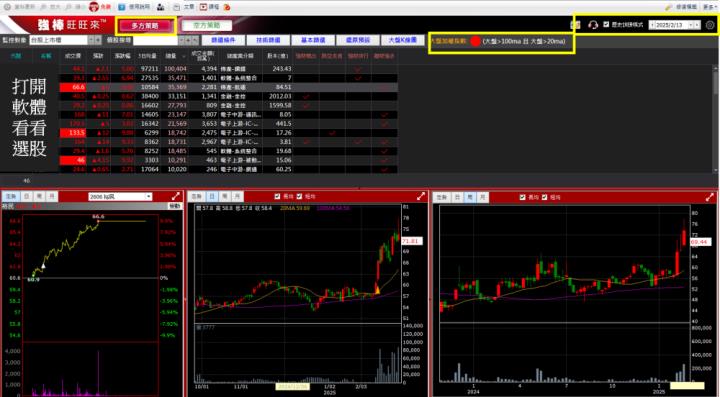Screen dimensions: 720x397
Task: Open the 2025/2/13 date dropdown
Action: pos(692,25)
